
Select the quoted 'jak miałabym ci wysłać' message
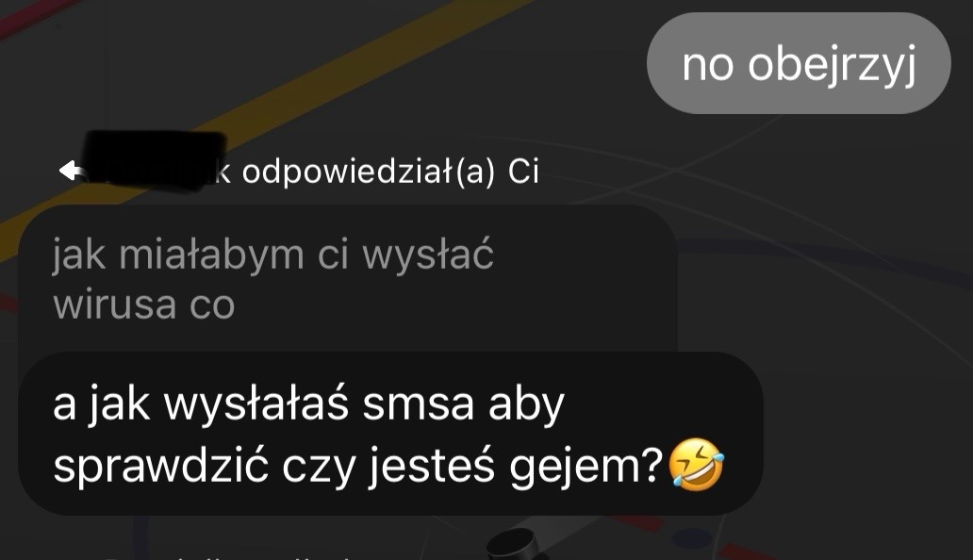(348, 279)
